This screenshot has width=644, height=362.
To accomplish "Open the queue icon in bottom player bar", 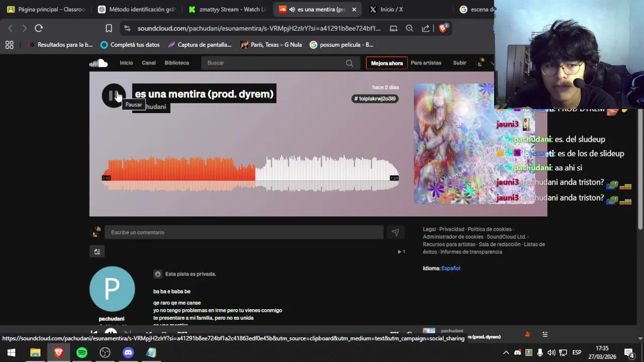I will pyautogui.click(x=545, y=334).
